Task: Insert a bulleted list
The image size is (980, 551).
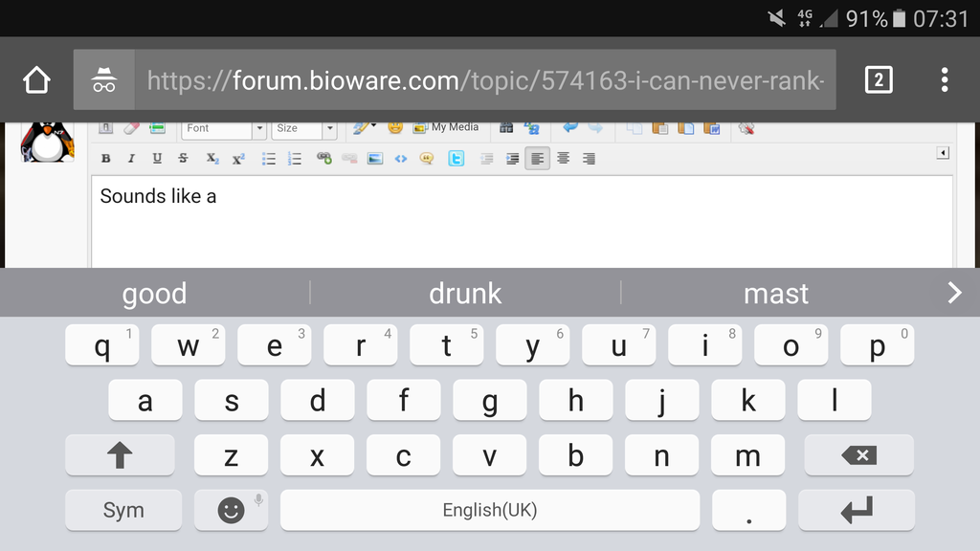Action: 269,159
